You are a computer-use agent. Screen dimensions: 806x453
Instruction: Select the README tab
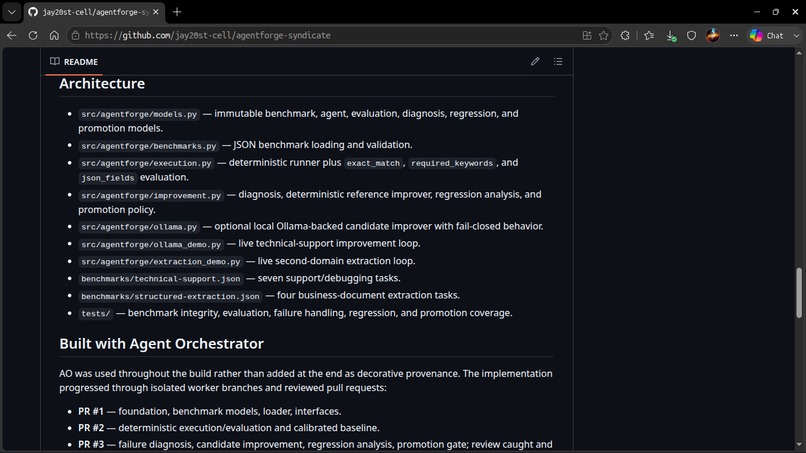click(x=74, y=62)
